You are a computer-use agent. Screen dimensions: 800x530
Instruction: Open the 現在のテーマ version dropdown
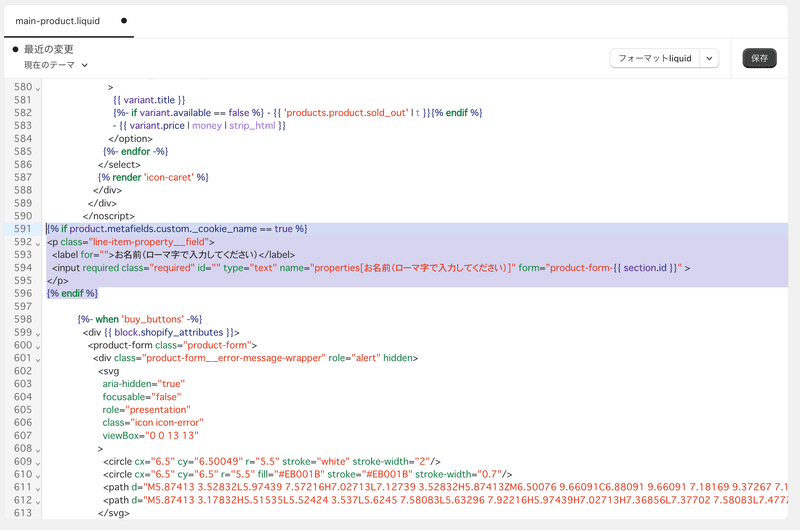click(x=56, y=65)
